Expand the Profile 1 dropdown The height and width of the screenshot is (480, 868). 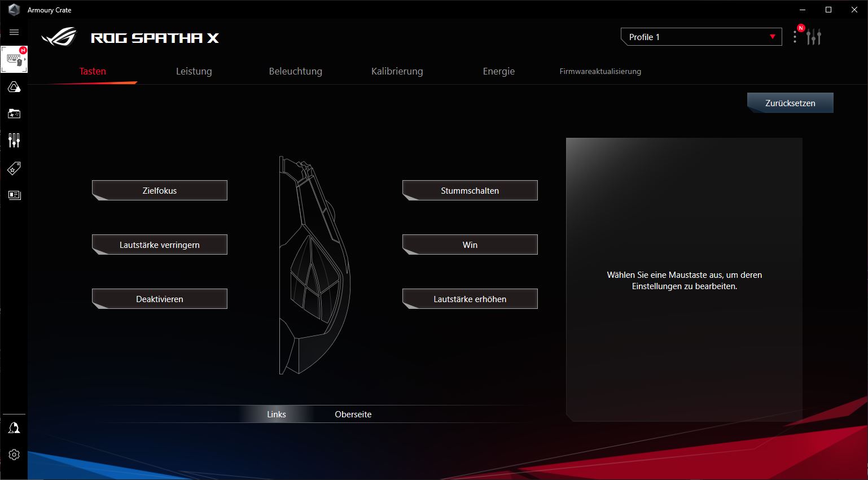[702, 37]
